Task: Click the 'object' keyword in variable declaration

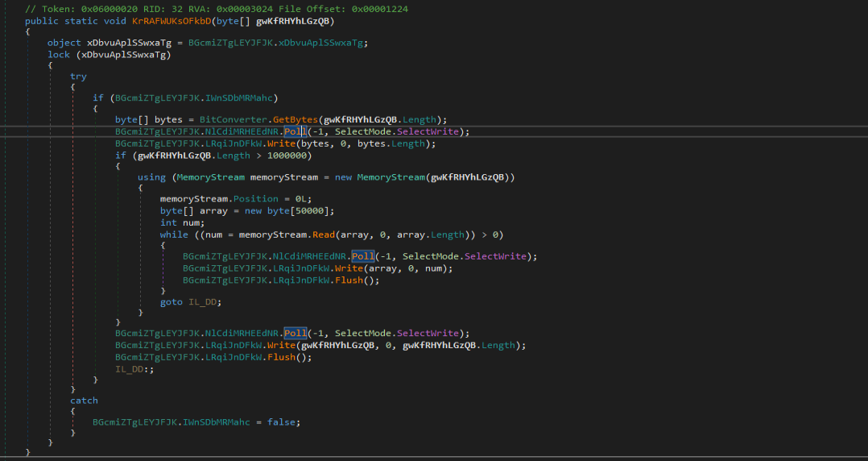Action: tap(64, 43)
